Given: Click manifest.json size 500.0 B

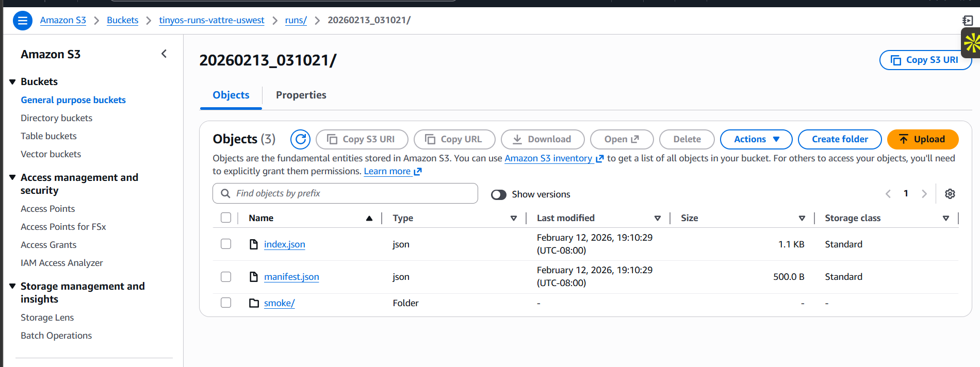Looking at the screenshot, I should click(x=789, y=277).
